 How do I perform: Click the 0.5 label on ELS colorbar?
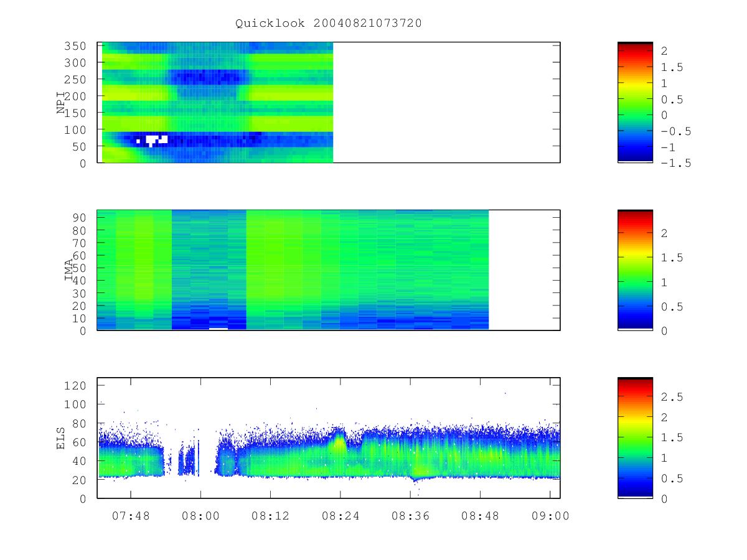coord(674,478)
